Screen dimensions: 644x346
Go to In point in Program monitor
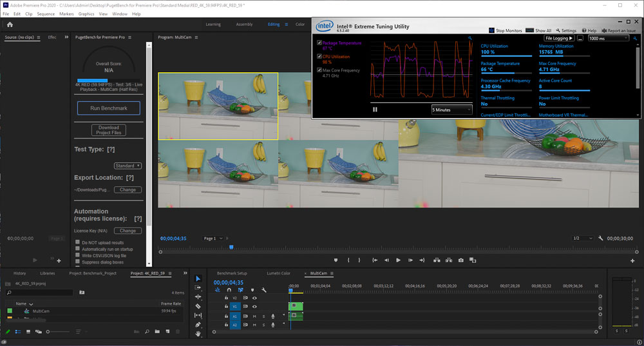click(375, 260)
